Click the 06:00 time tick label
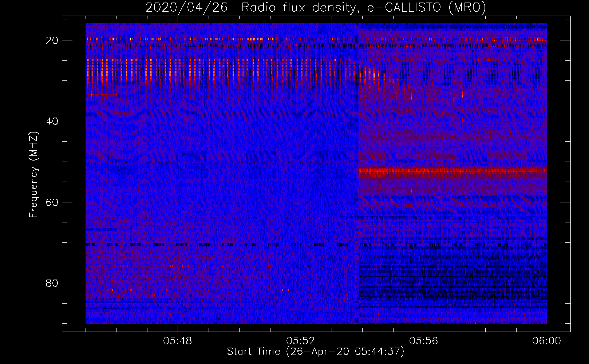This screenshot has height=364, width=589. 546,341
